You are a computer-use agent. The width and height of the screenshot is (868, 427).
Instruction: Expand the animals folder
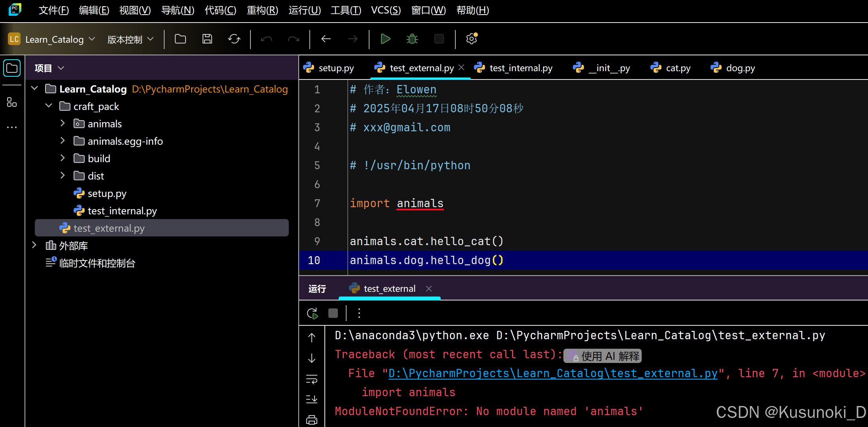click(63, 124)
